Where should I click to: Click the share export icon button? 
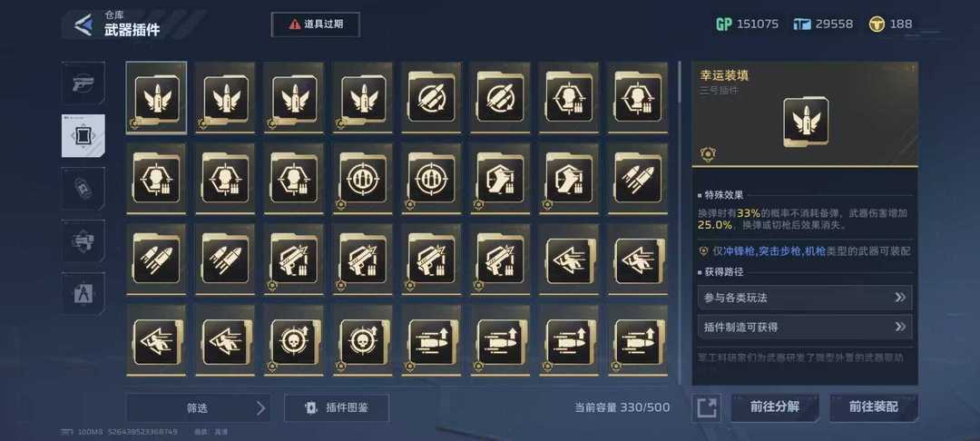(x=707, y=408)
